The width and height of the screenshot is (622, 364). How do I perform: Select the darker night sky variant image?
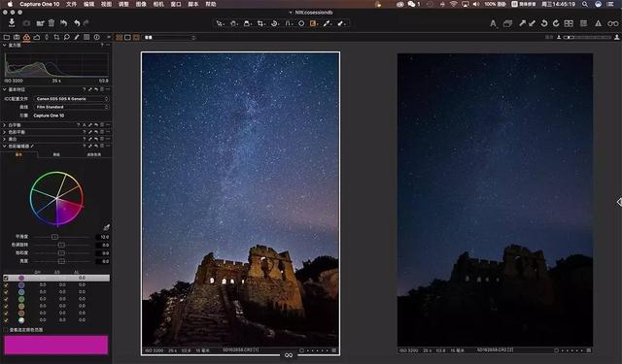[x=495, y=200]
